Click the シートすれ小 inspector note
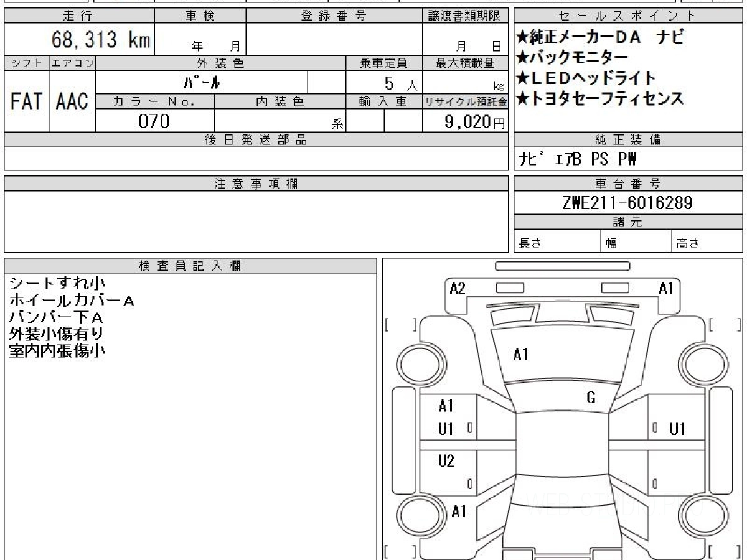The width and height of the screenshot is (747, 560). pos(57,284)
